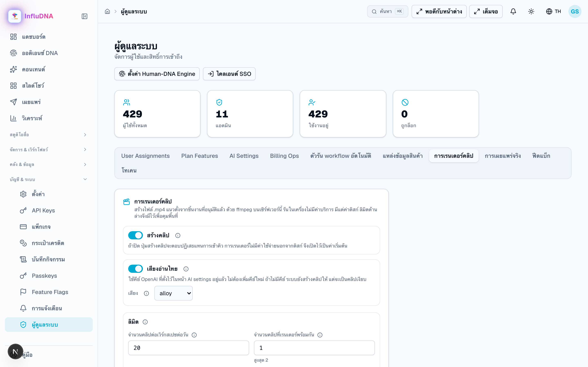Viewport: 588px width, 367px height.
Task: Open the notifications bell in header
Action: tap(513, 11)
